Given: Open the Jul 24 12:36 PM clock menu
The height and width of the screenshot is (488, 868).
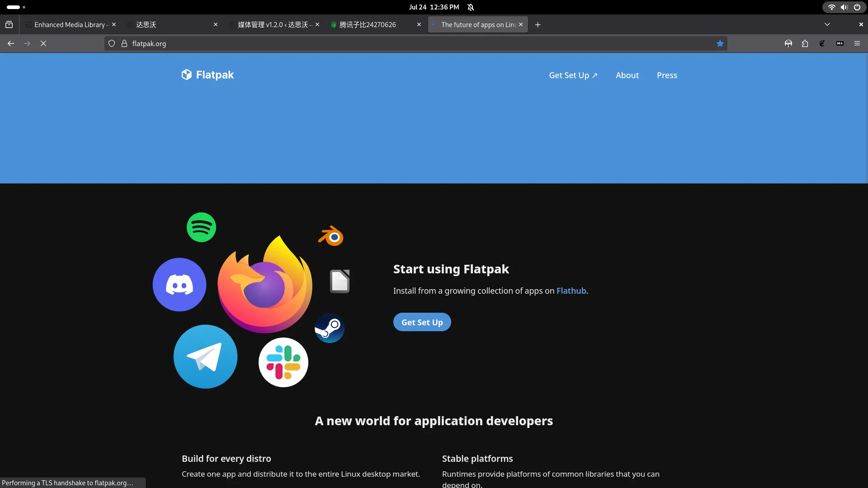Looking at the screenshot, I should point(434,7).
